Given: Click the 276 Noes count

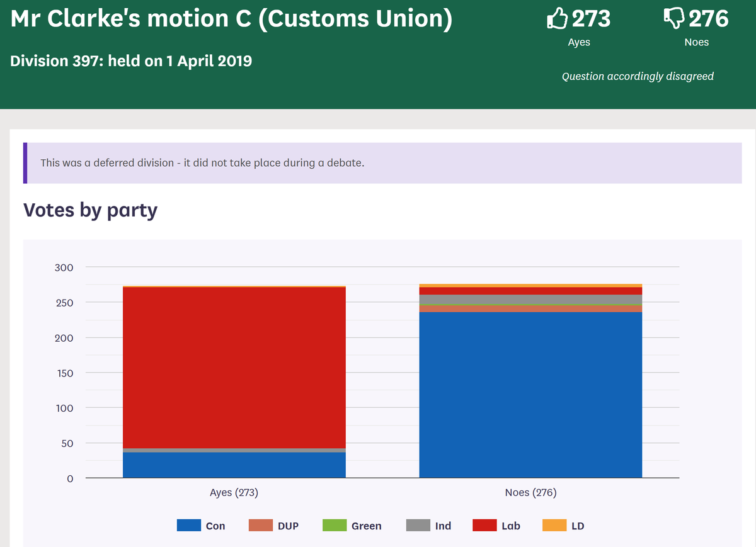Looking at the screenshot, I should (709, 18).
